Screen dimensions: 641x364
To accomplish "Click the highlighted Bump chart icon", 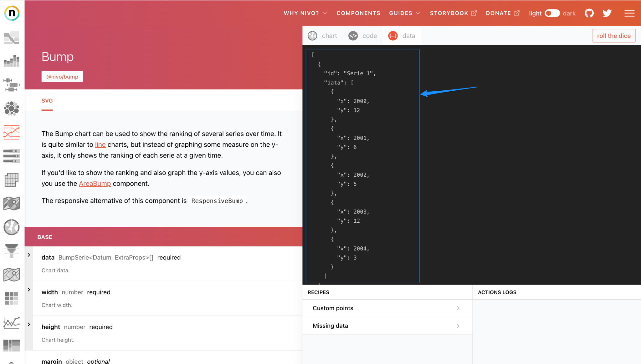I will pos(12,132).
